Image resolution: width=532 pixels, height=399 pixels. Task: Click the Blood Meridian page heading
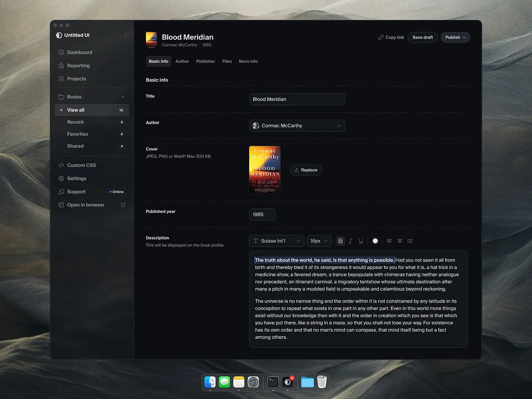(188, 37)
